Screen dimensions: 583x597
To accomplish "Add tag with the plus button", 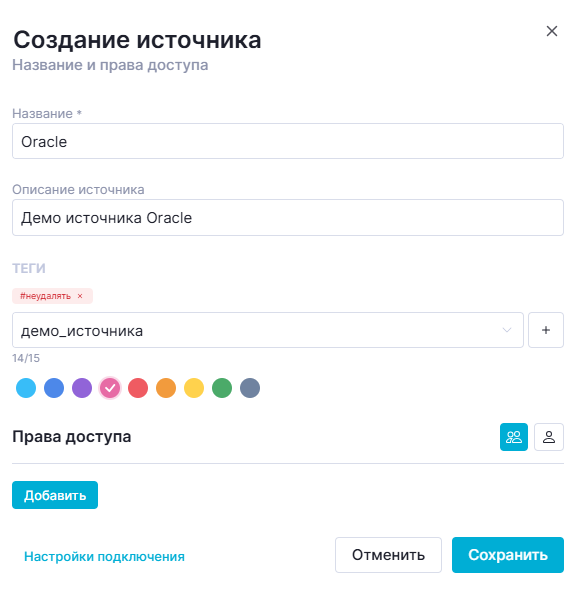I will coord(546,330).
